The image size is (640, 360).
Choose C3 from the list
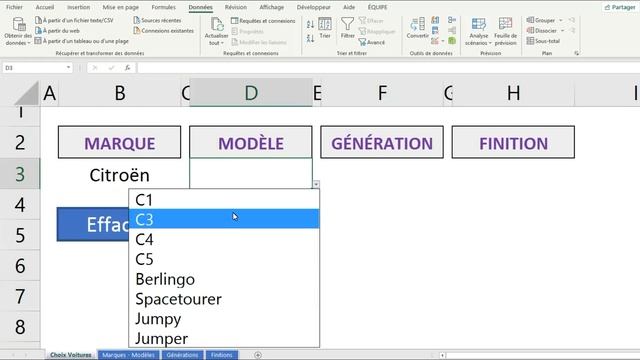click(x=224, y=219)
